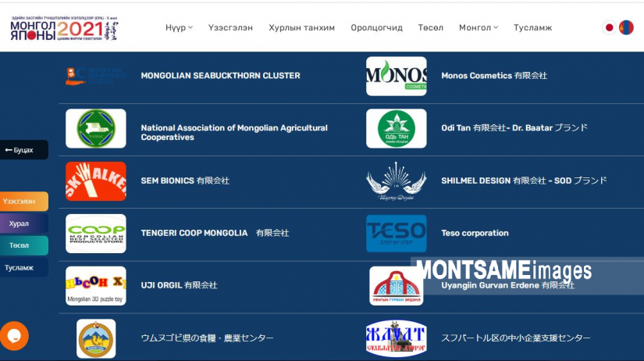Click the Monos Cosmetics logo
Viewport: 644px width, 361px height.
397,76
